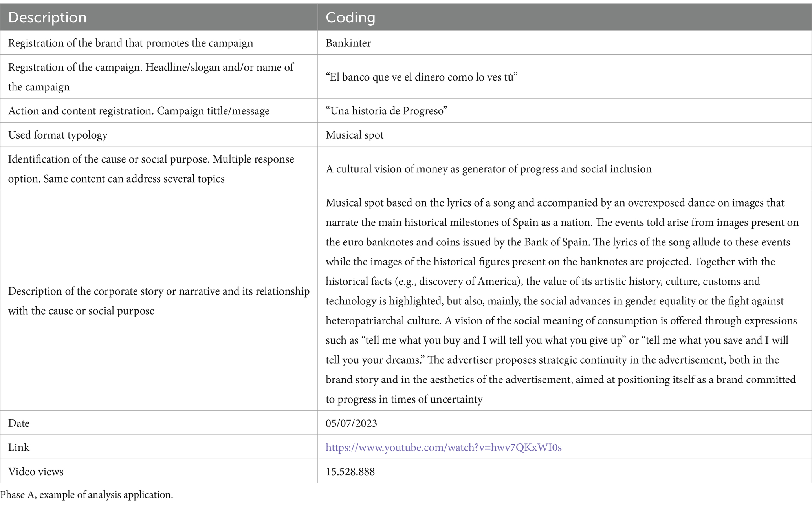Select the 'Action and content registration' label
Image resolution: width=812 pixels, height=505 pixels.
coord(139,111)
